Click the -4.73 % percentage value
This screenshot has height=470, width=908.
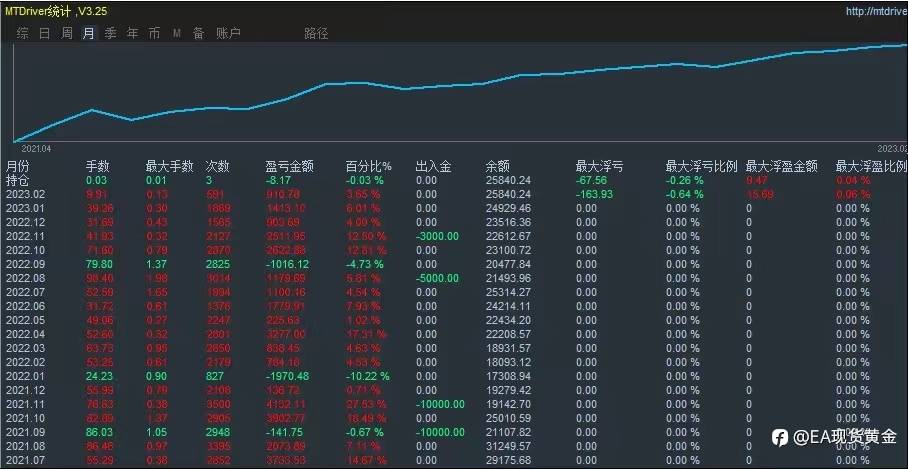point(365,264)
